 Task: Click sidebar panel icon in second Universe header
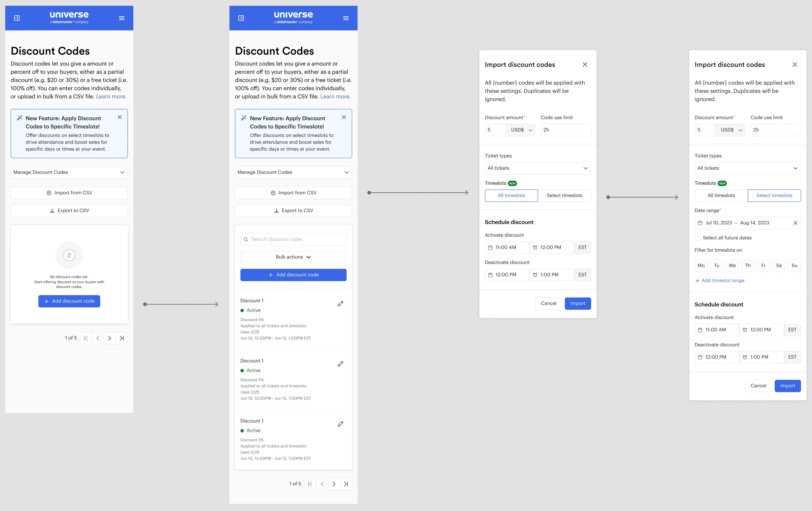pos(241,18)
